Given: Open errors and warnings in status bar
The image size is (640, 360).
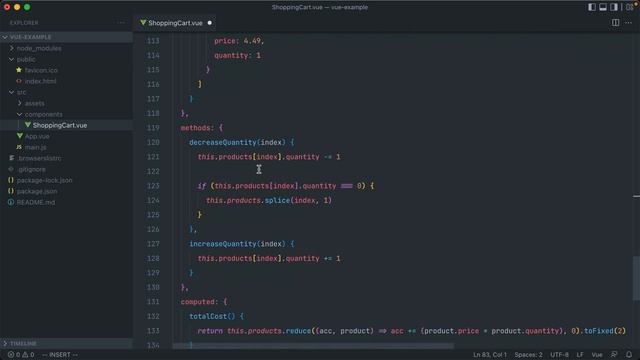Looking at the screenshot, I should pos(21,355).
